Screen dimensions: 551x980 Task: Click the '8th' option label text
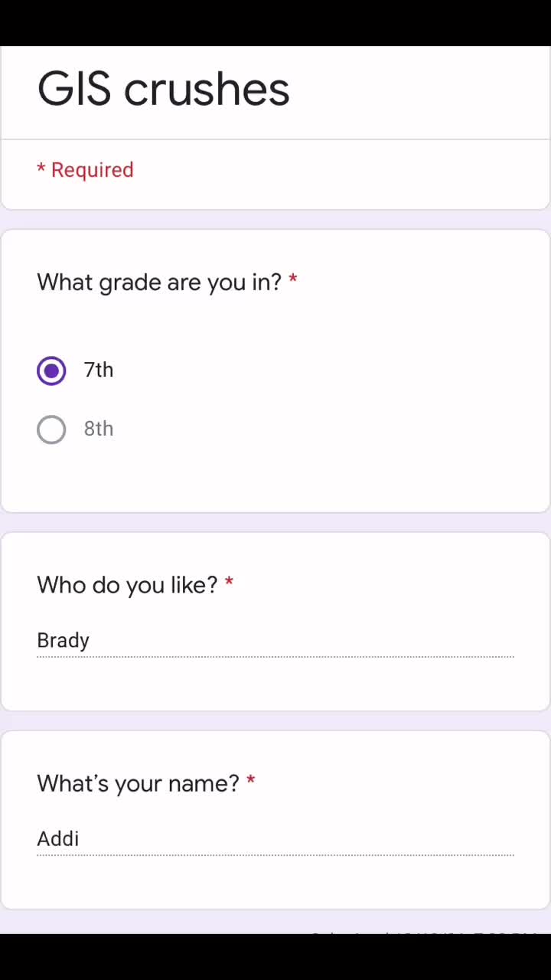pos(99,429)
